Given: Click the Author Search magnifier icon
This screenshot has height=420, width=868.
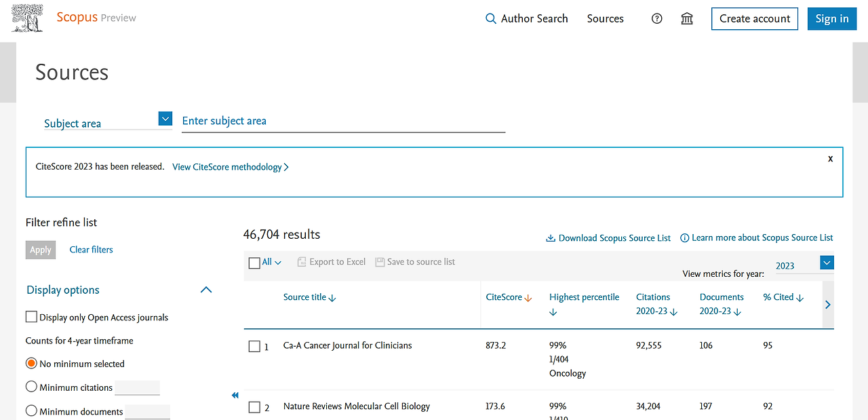Looking at the screenshot, I should pyautogui.click(x=491, y=19).
